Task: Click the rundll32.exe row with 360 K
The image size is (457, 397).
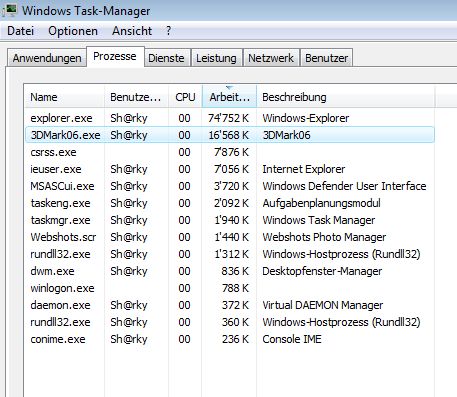Action: (230, 322)
